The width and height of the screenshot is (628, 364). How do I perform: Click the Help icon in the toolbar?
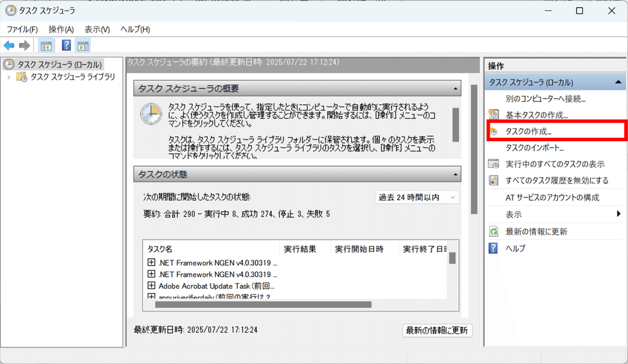point(66,45)
